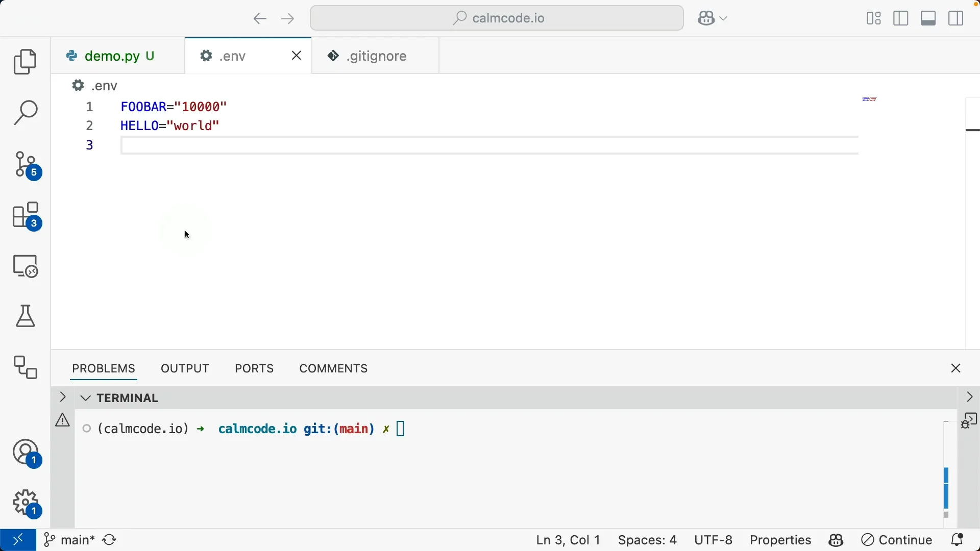The image size is (980, 551).
Task: Click the Properties language mode button
Action: coord(780,540)
